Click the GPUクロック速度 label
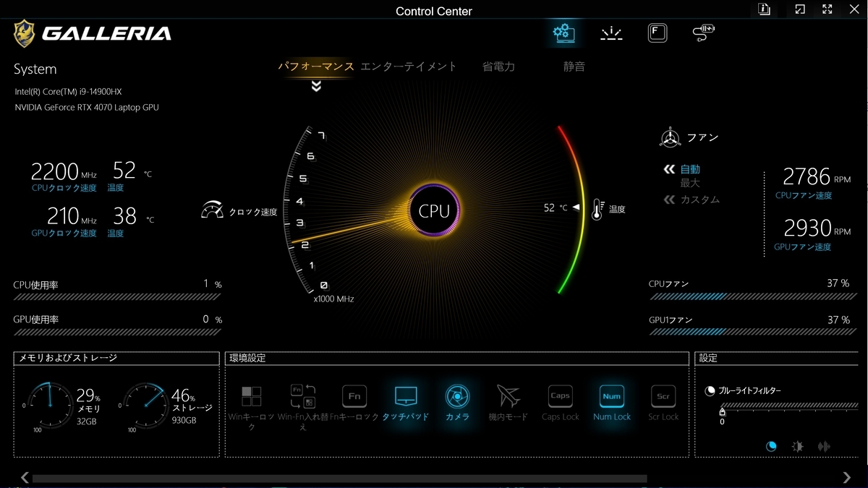The image size is (868, 488). point(64,234)
